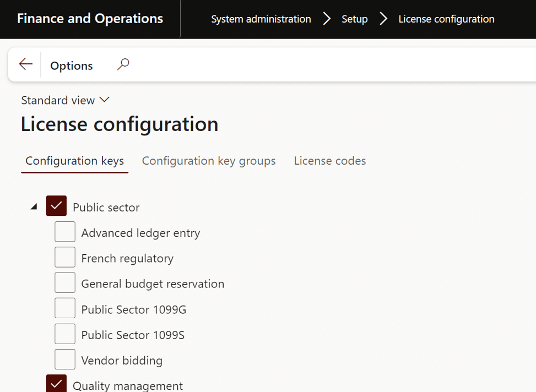This screenshot has width=536, height=392.
Task: Select the Vendor bidding tree label
Action: tap(122, 361)
